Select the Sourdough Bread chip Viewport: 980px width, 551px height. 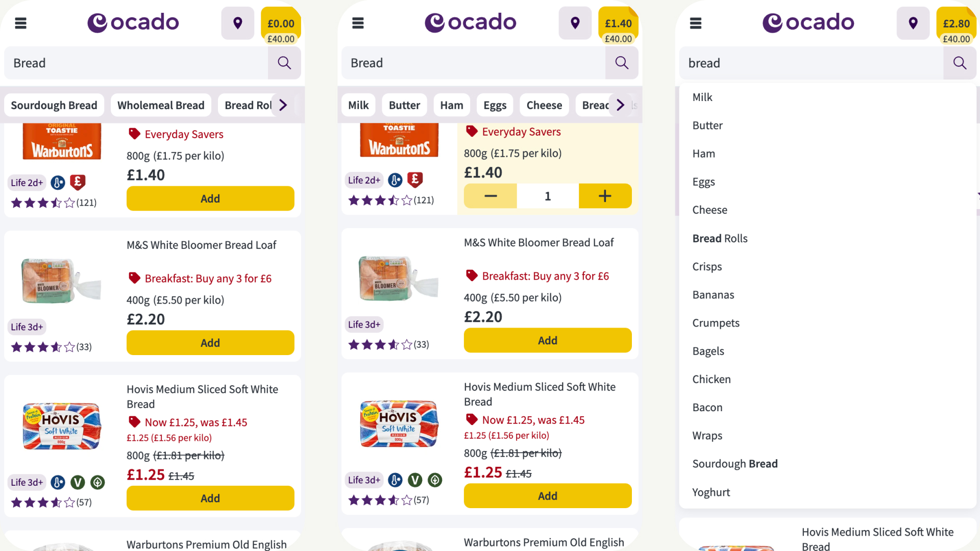pyautogui.click(x=54, y=105)
